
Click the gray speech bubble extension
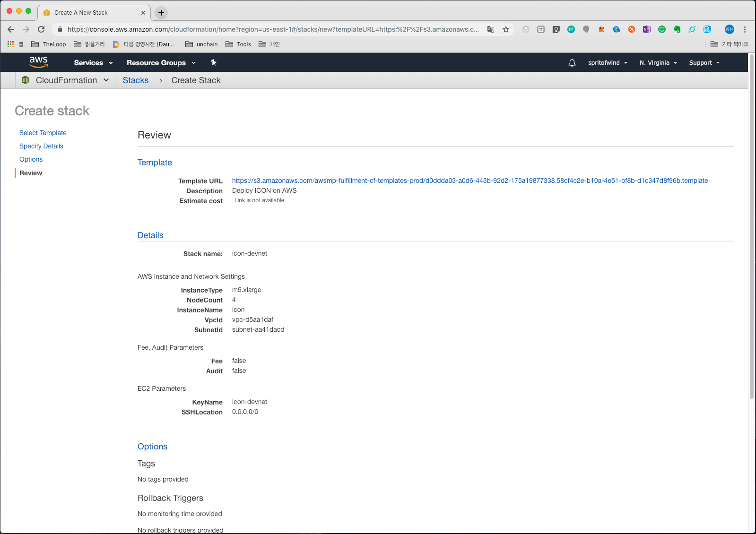[586, 29]
